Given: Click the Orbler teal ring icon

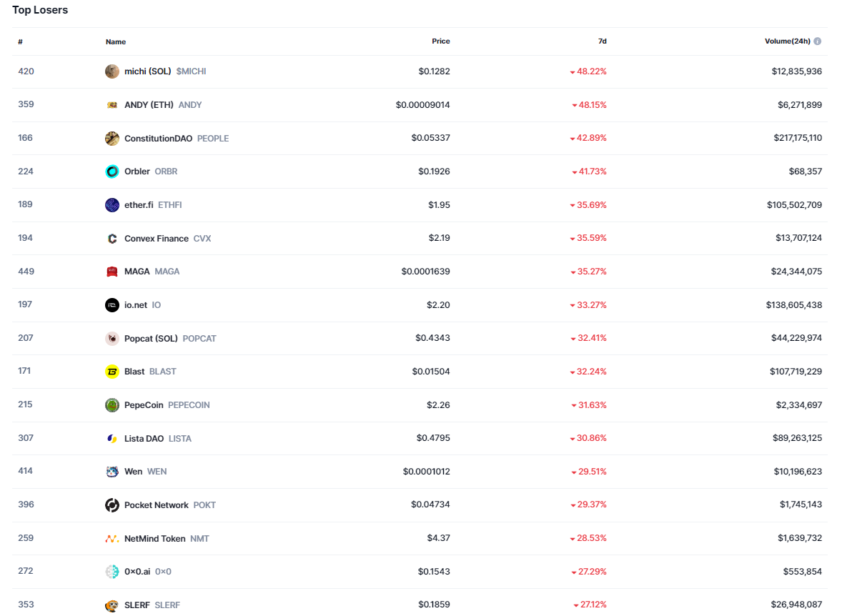Looking at the screenshot, I should 112,172.
